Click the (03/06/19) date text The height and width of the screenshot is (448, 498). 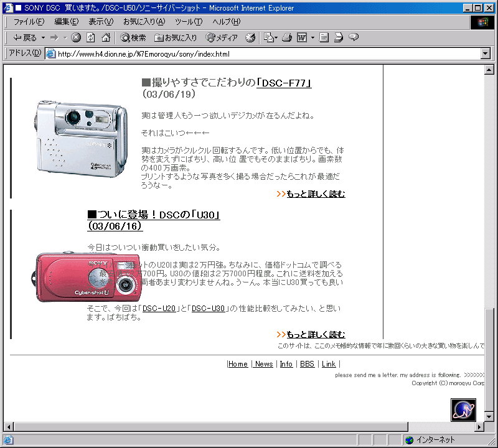(169, 94)
